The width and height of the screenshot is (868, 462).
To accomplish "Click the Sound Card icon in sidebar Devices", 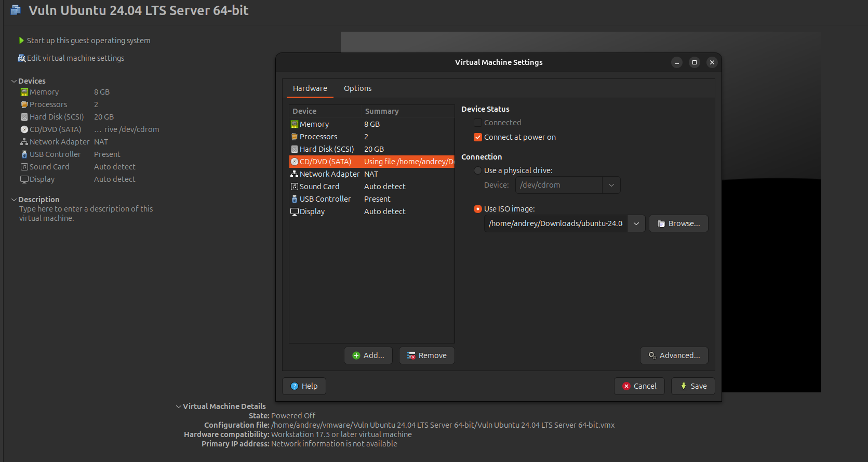I will tap(24, 167).
